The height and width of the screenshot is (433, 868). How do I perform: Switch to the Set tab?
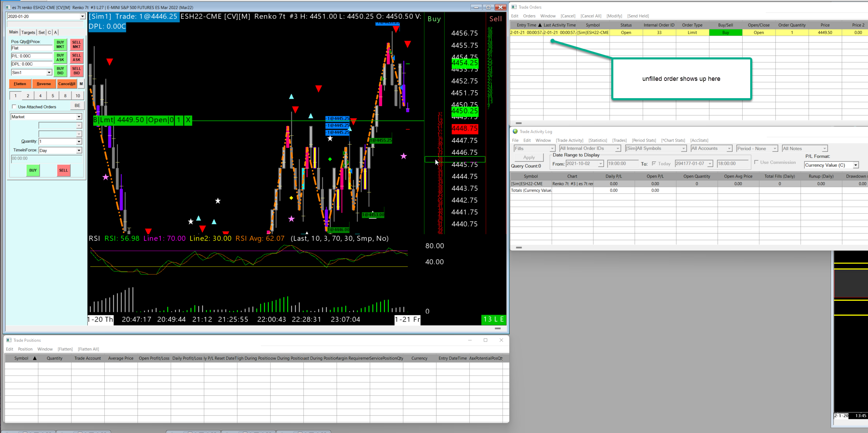click(41, 32)
